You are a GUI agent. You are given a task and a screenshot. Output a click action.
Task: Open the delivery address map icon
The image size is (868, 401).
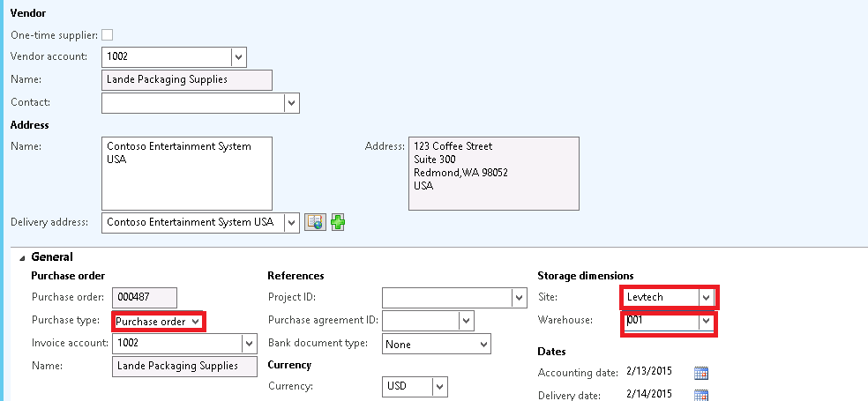click(316, 222)
